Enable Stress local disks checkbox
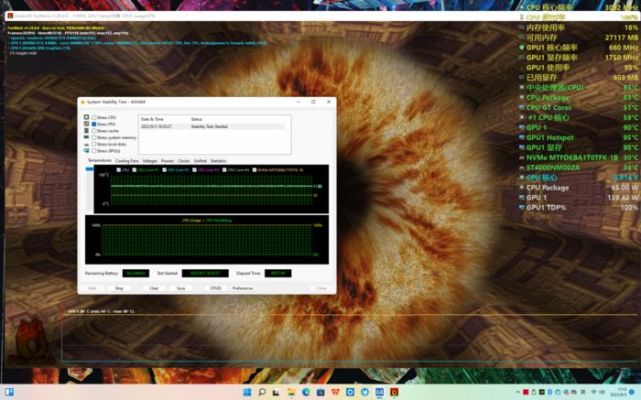The height and width of the screenshot is (400, 641). [x=94, y=144]
